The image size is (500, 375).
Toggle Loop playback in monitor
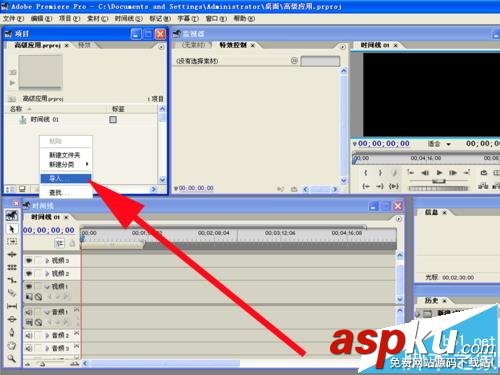483,173
